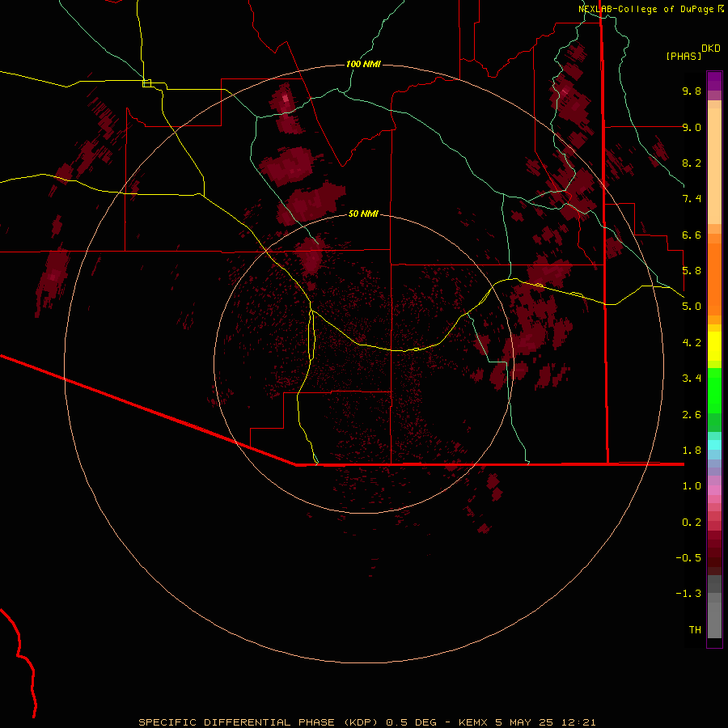Click the 1.8 scale value
This screenshot has width=728, height=728.
point(692,451)
